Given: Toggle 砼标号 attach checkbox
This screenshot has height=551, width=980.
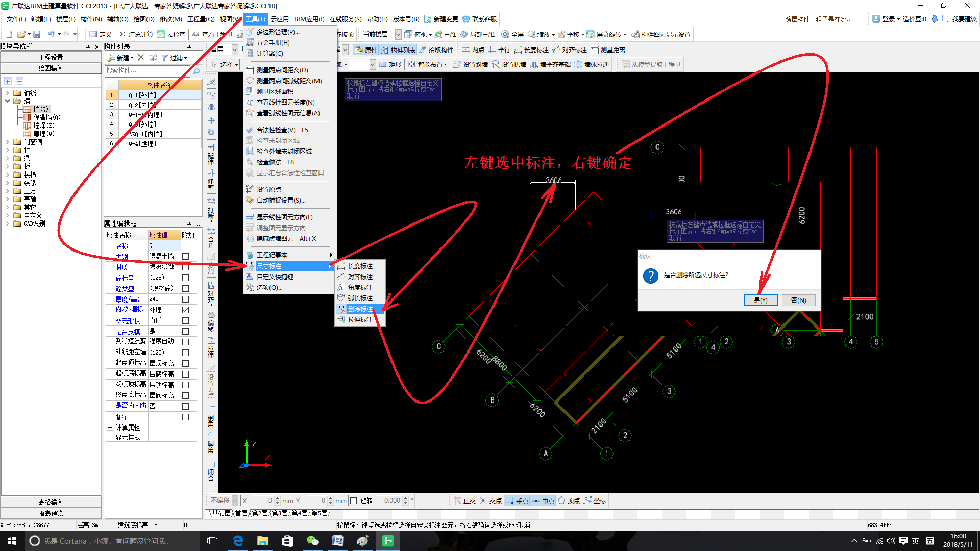Looking at the screenshot, I should click(x=186, y=278).
